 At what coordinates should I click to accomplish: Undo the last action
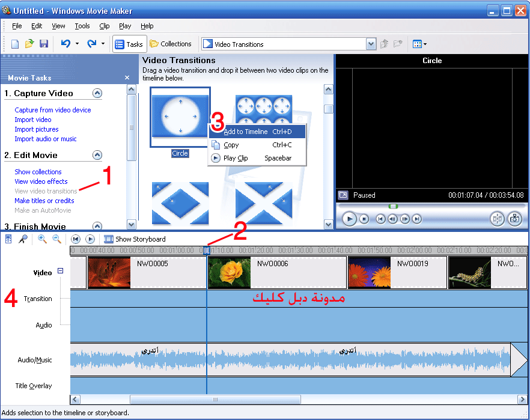(65, 44)
